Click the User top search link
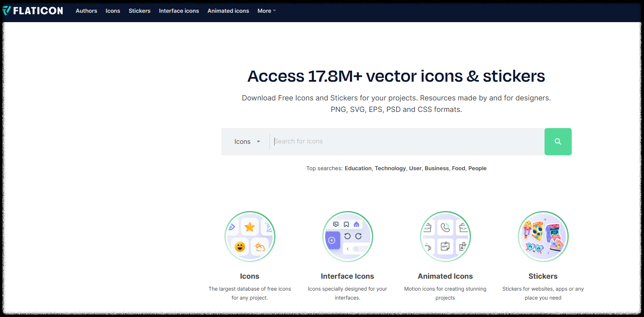Viewport: 644px width, 317px height. [415, 168]
